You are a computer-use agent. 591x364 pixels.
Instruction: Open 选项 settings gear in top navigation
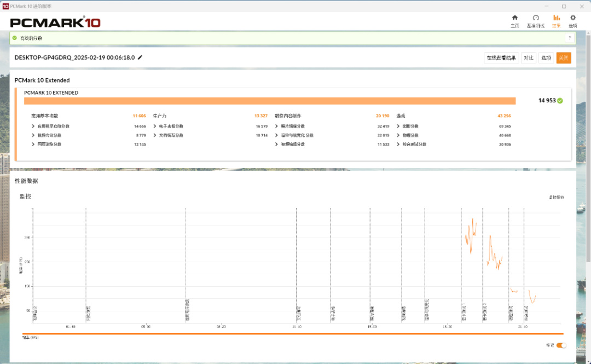coord(572,21)
